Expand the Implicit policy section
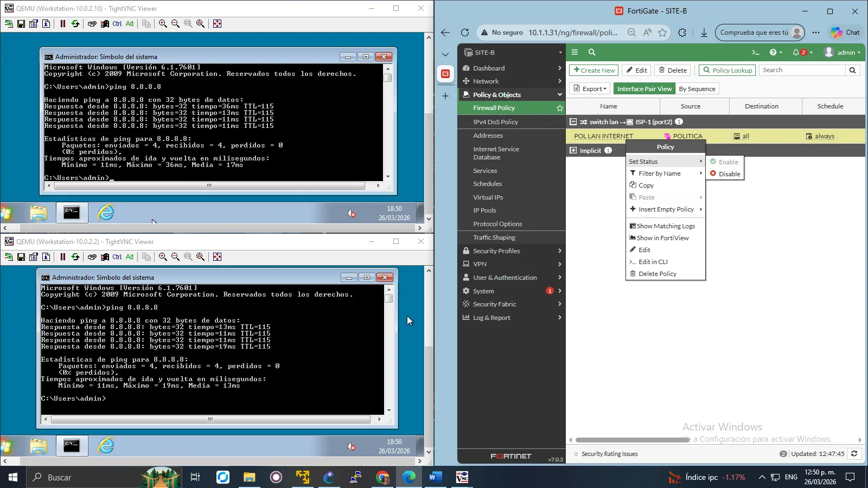This screenshot has width=868, height=488. click(x=573, y=151)
